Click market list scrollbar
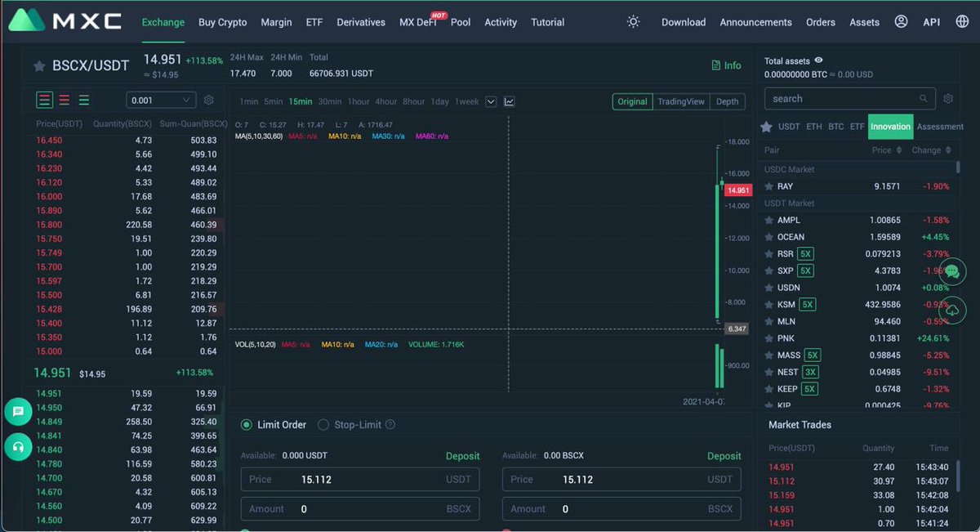980x532 pixels. coord(958,168)
